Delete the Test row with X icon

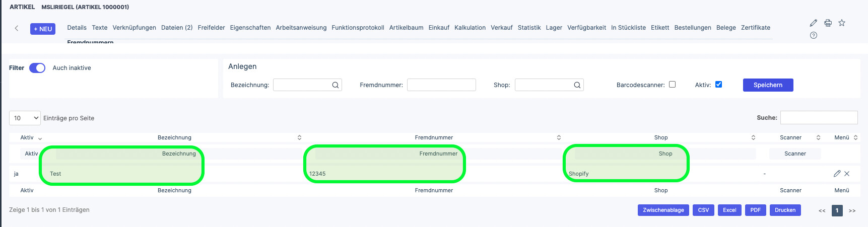(x=847, y=174)
